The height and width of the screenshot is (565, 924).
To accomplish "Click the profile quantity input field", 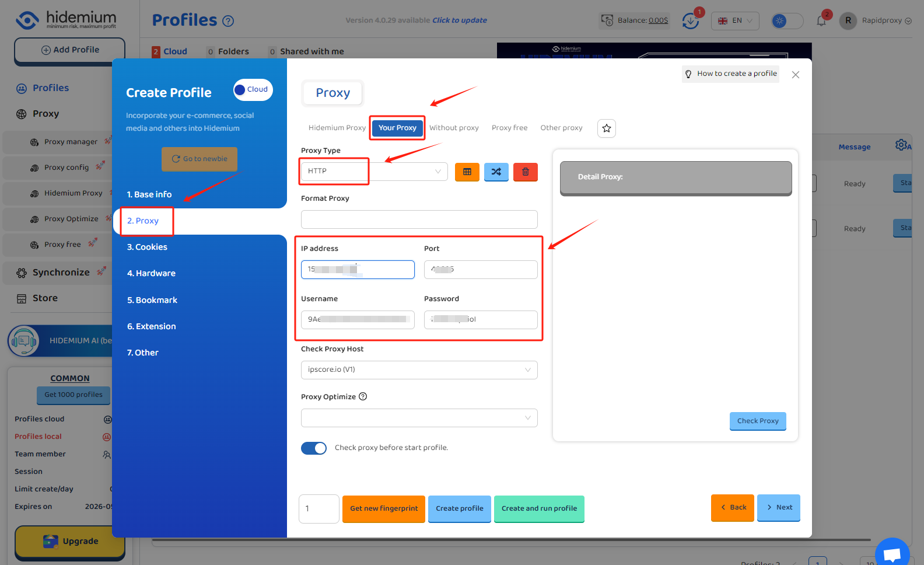I will (319, 509).
